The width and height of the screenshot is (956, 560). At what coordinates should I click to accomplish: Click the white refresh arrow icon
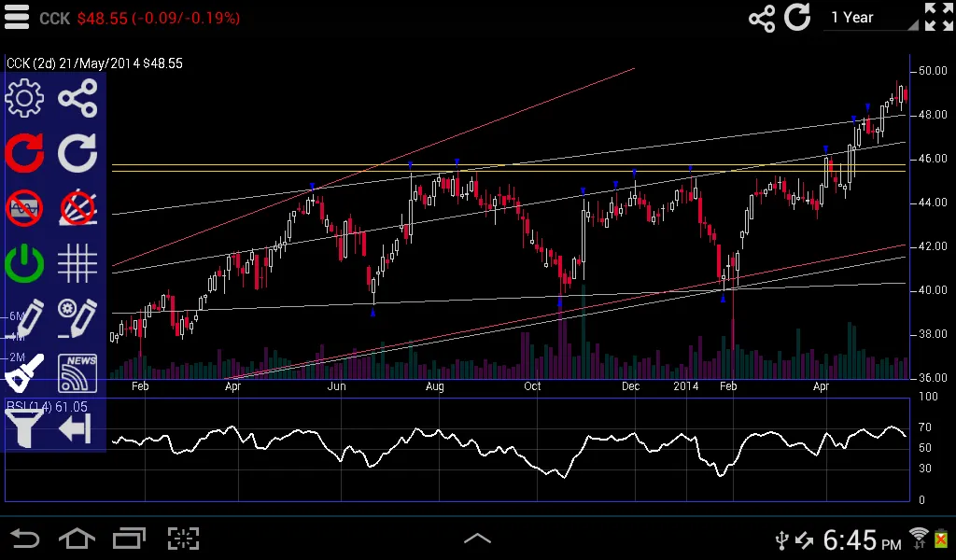[x=77, y=152]
